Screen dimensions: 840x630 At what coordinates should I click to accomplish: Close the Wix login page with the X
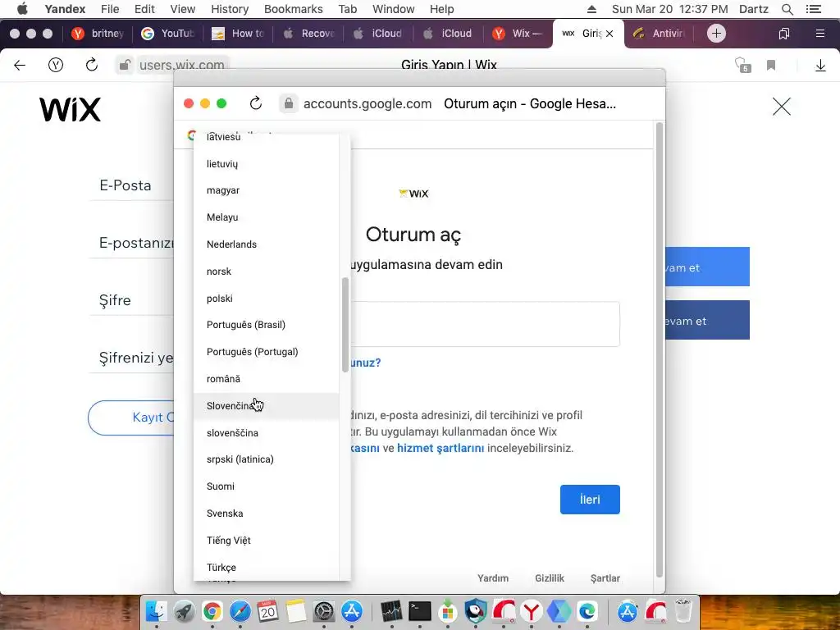[782, 107]
